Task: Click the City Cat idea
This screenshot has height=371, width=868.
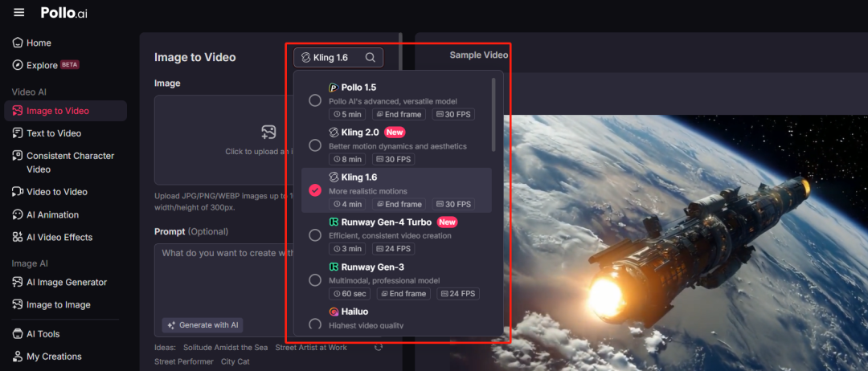Action: [235, 361]
